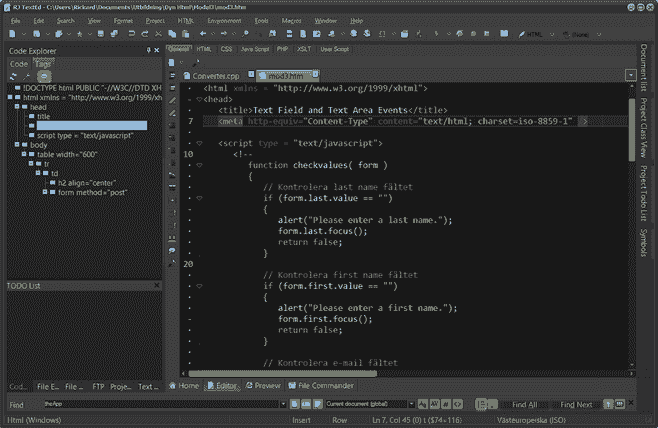Switch to the Code tab in Code Explorer
The image size is (658, 428).
point(18,64)
